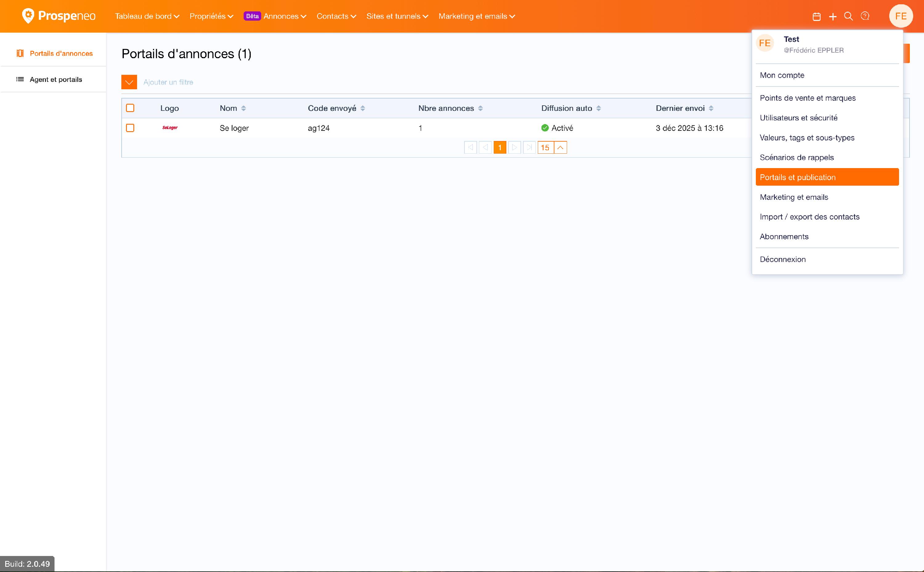Screen dimensions: 924x572
Task: Sort by Dernier envoi column
Action: pyautogui.click(x=711, y=109)
